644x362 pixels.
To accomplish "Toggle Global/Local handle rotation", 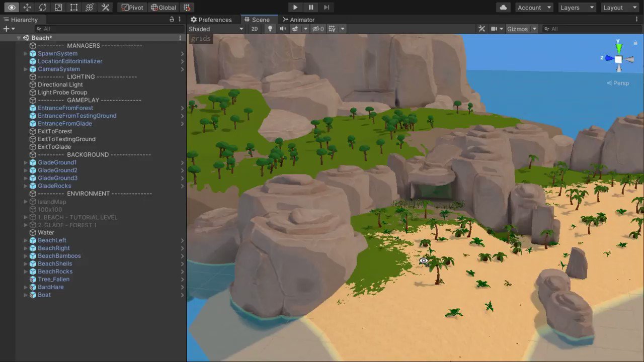I will (x=164, y=8).
